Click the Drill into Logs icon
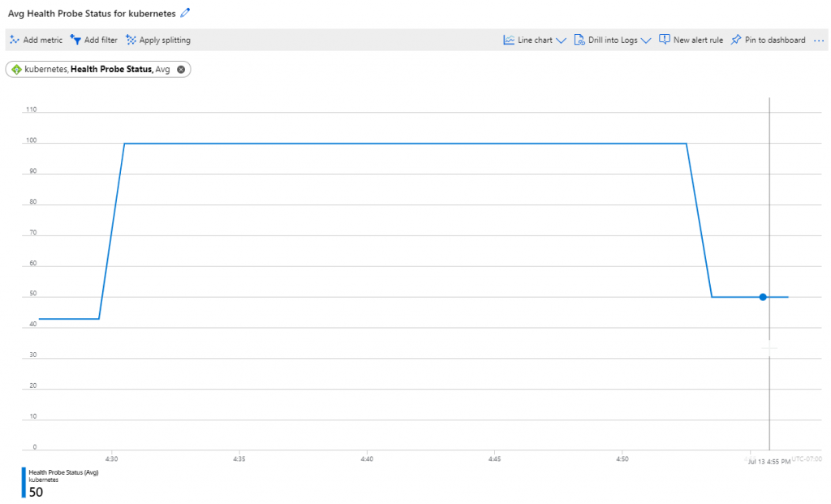 [x=579, y=40]
